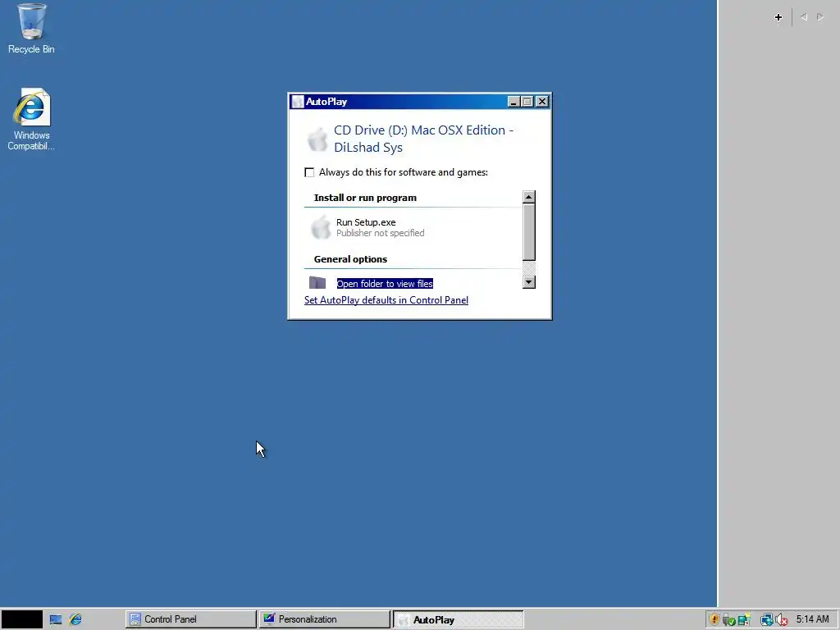
Task: Click the apple icon beside Run Setup.exe
Action: (x=321, y=227)
